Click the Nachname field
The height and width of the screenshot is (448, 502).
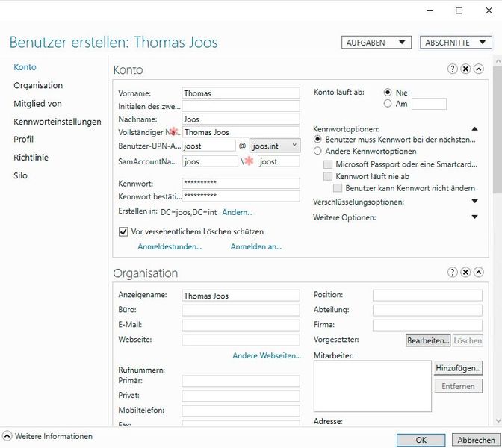241,119
